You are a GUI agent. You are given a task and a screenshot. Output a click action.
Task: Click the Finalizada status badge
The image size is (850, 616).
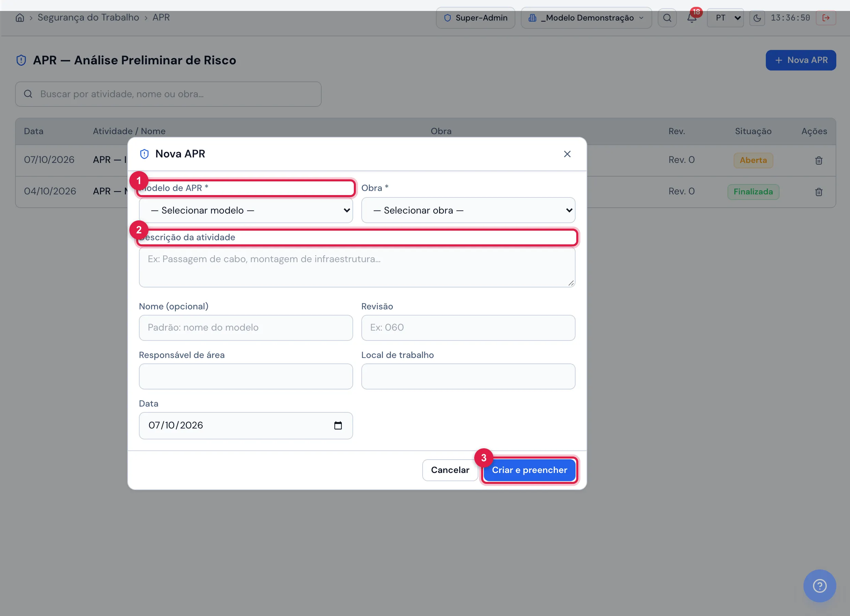pos(753,192)
